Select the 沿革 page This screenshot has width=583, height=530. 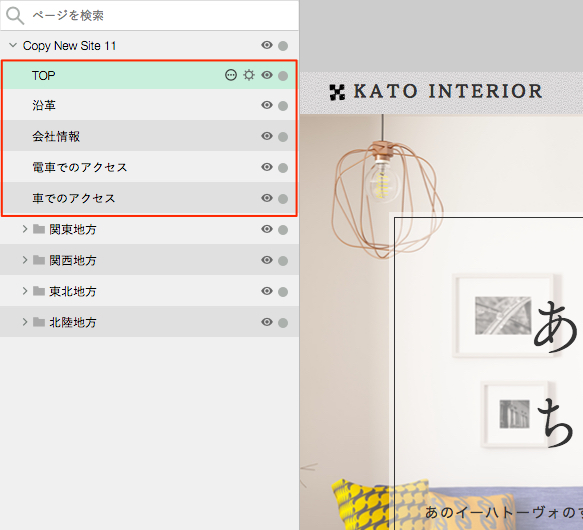point(149,105)
